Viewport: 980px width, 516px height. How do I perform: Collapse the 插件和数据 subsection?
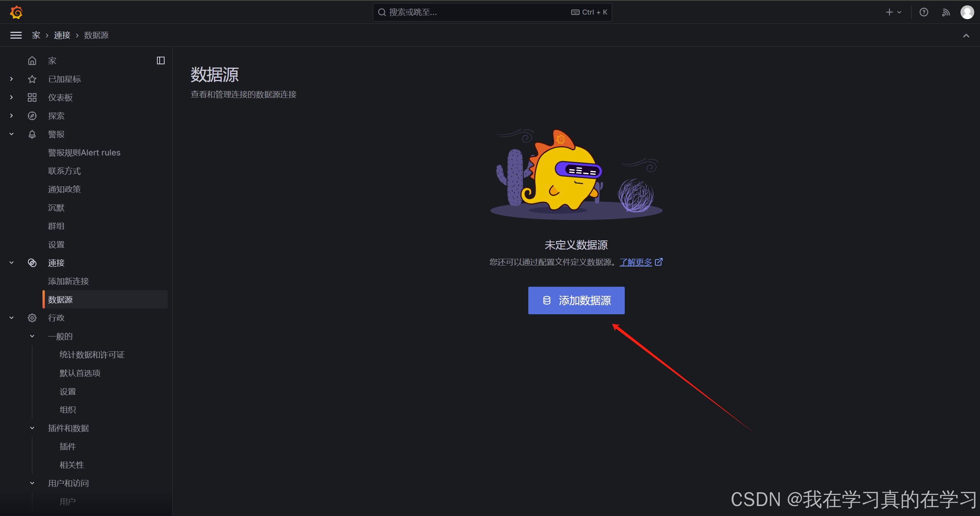32,428
